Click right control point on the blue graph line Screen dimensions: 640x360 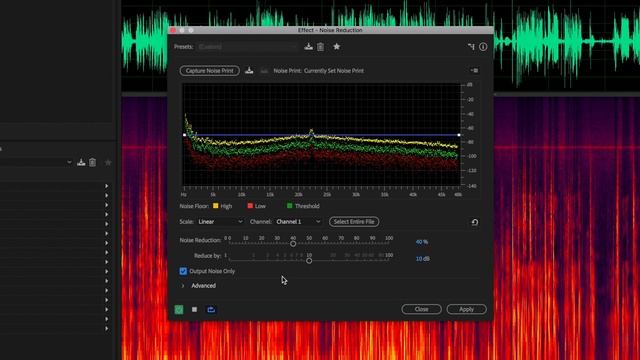click(x=459, y=135)
